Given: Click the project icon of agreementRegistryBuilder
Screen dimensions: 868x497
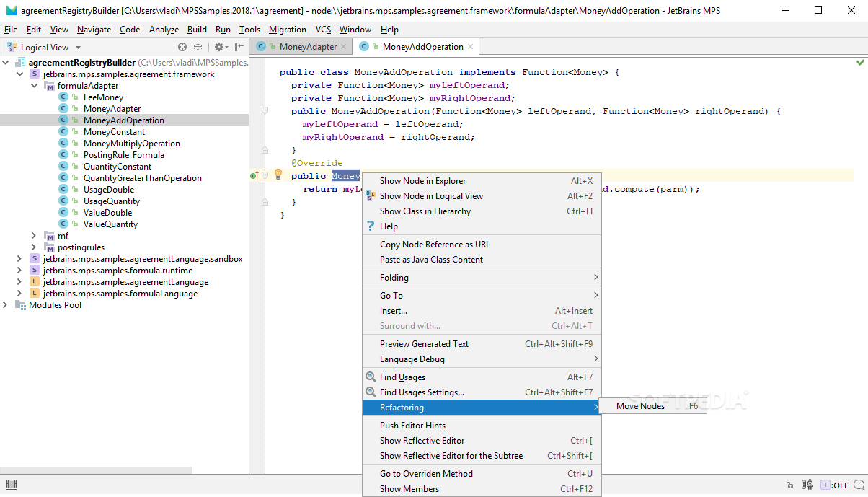Looking at the screenshot, I should tap(20, 63).
